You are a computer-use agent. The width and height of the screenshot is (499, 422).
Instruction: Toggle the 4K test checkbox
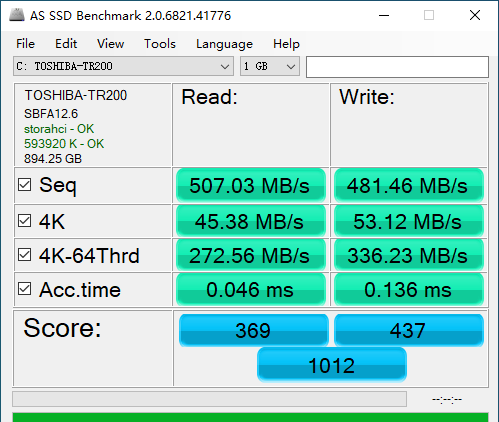tap(25, 221)
